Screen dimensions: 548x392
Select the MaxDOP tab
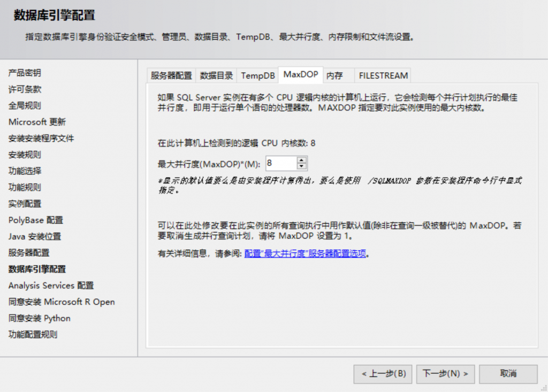[300, 75]
